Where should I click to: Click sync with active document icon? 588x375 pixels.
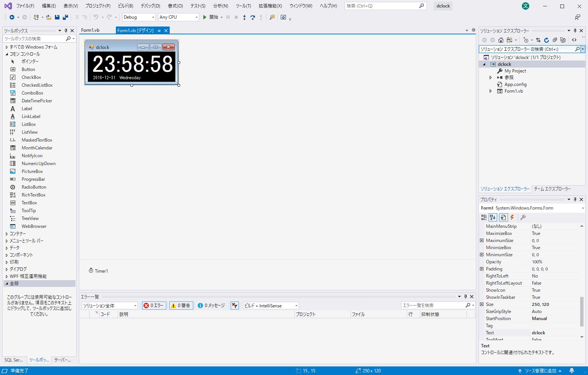click(x=538, y=40)
